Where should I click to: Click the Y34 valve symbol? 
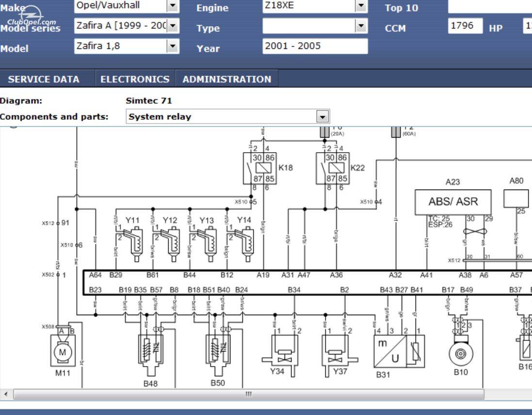280,355
